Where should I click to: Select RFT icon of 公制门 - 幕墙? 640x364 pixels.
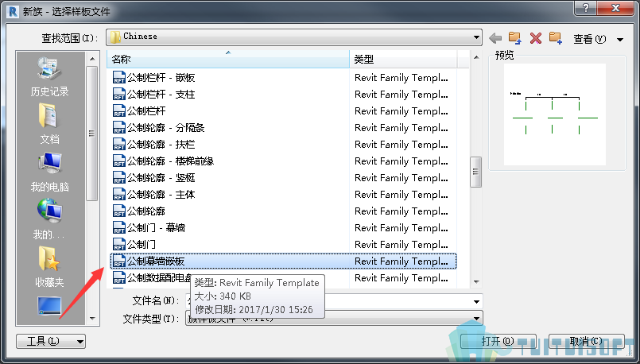point(118,228)
